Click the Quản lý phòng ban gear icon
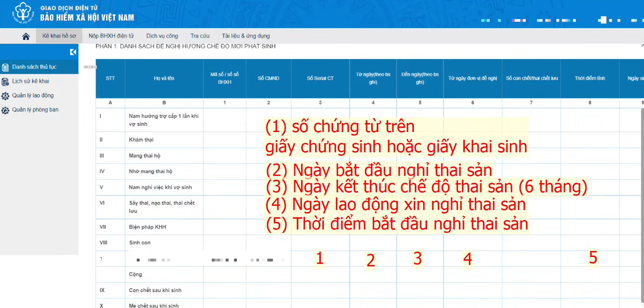 (x=5, y=110)
